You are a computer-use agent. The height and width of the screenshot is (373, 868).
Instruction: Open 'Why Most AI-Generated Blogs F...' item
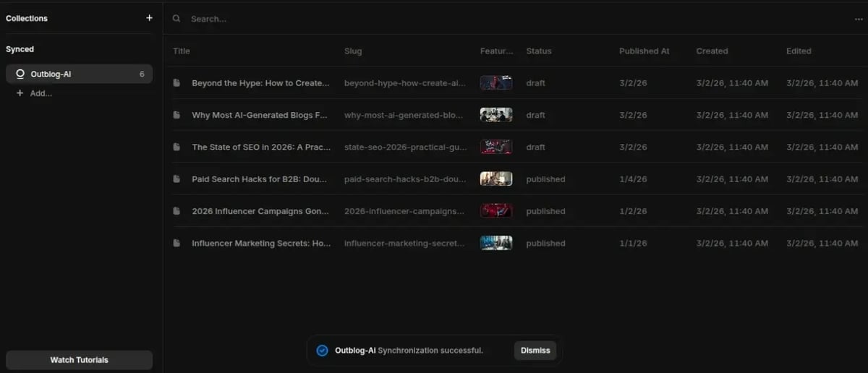click(x=260, y=115)
